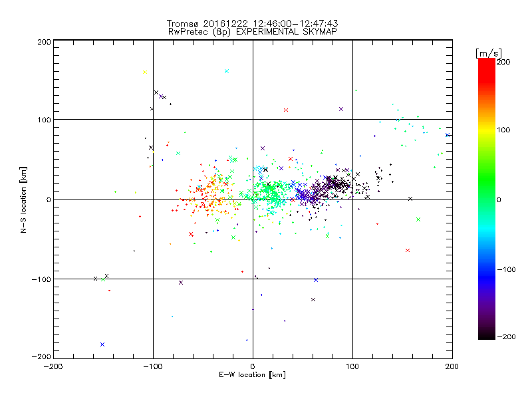
Task: Click the y-axis tick label "100"
Action: pos(44,120)
